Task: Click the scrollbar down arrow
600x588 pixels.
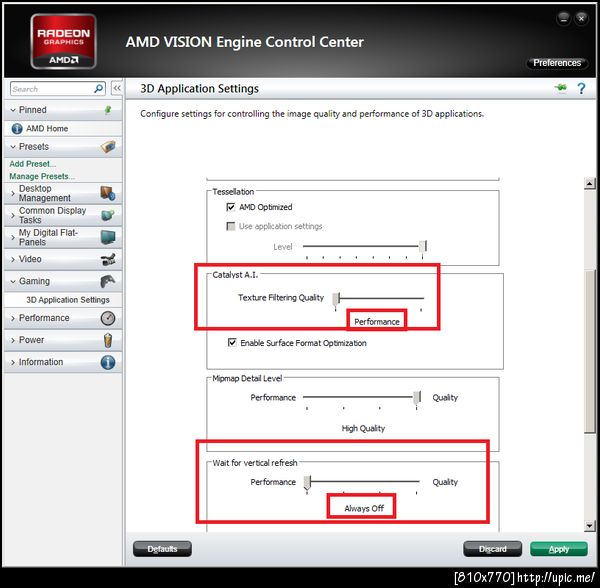Action: pos(590,526)
